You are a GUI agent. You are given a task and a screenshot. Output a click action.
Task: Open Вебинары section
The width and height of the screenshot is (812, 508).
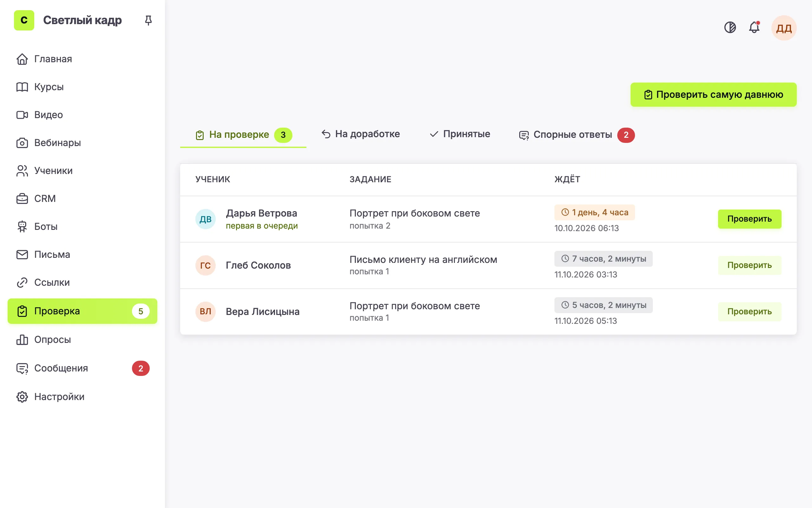coord(82,143)
